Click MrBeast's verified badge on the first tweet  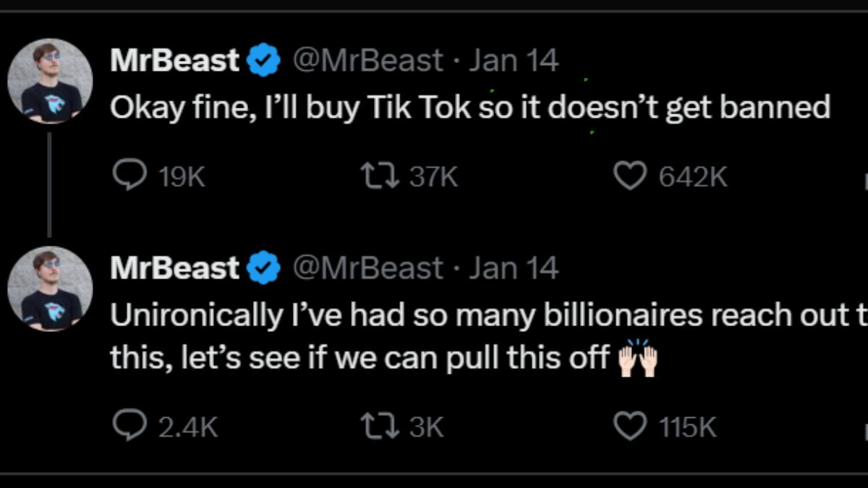264,61
